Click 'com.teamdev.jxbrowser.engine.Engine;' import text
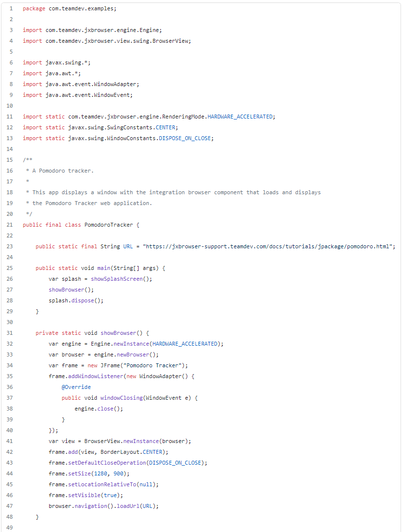 tap(104, 30)
